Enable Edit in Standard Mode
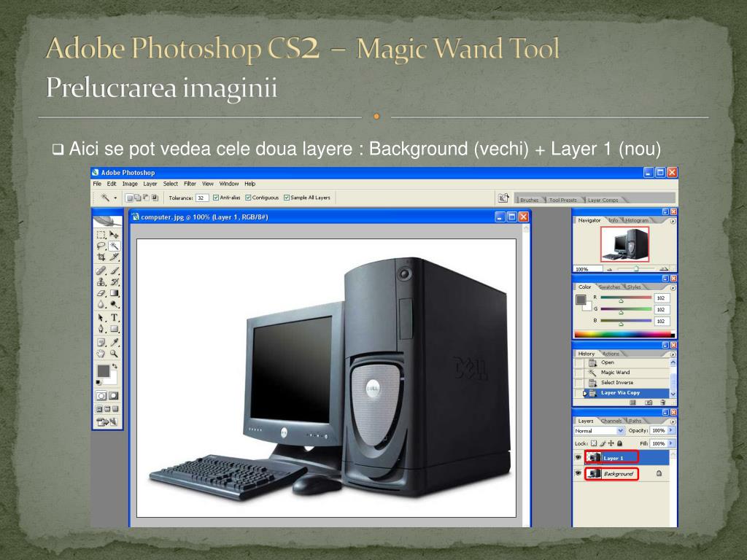Image resolution: width=747 pixels, height=560 pixels. coord(101,396)
